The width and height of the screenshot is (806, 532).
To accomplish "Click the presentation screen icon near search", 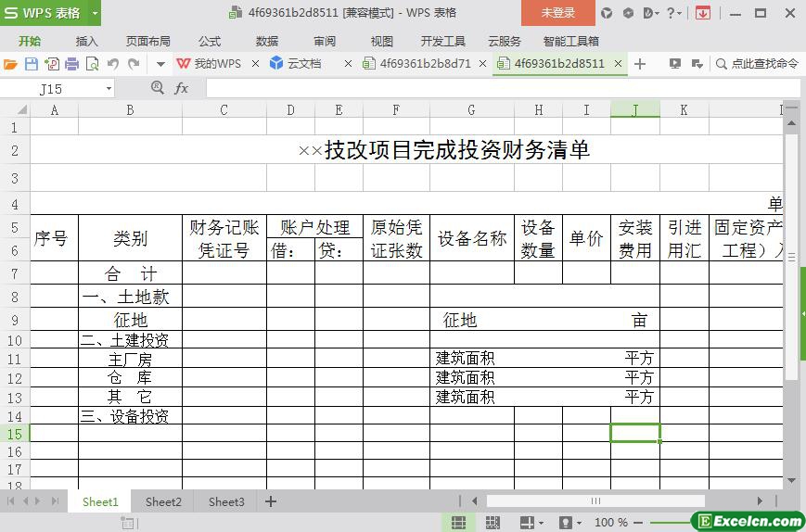I will coord(675,64).
